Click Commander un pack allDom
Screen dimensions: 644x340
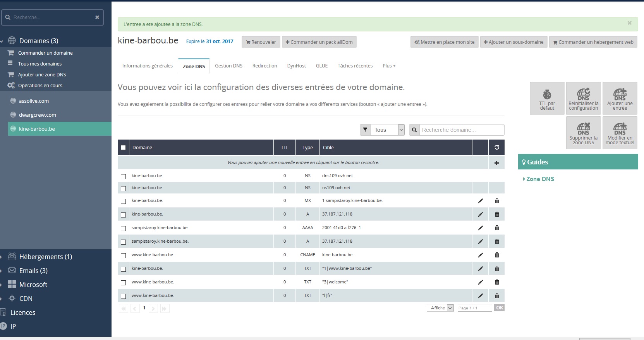[319, 42]
